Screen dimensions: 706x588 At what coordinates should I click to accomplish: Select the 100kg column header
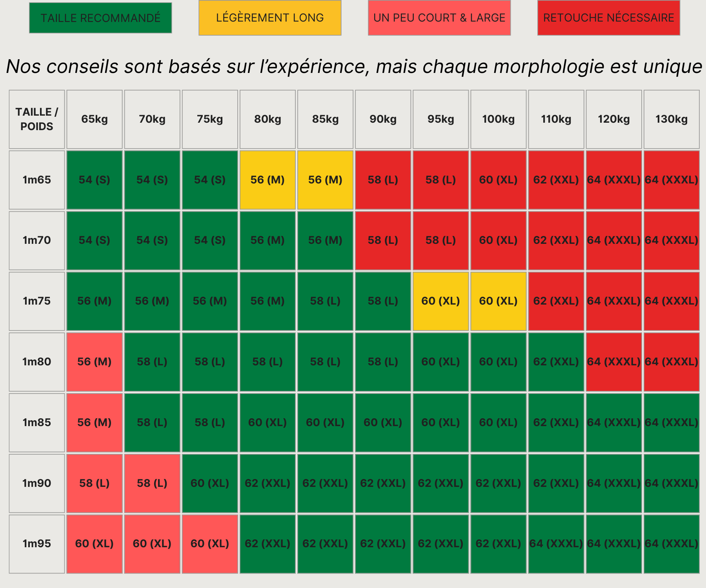(498, 119)
